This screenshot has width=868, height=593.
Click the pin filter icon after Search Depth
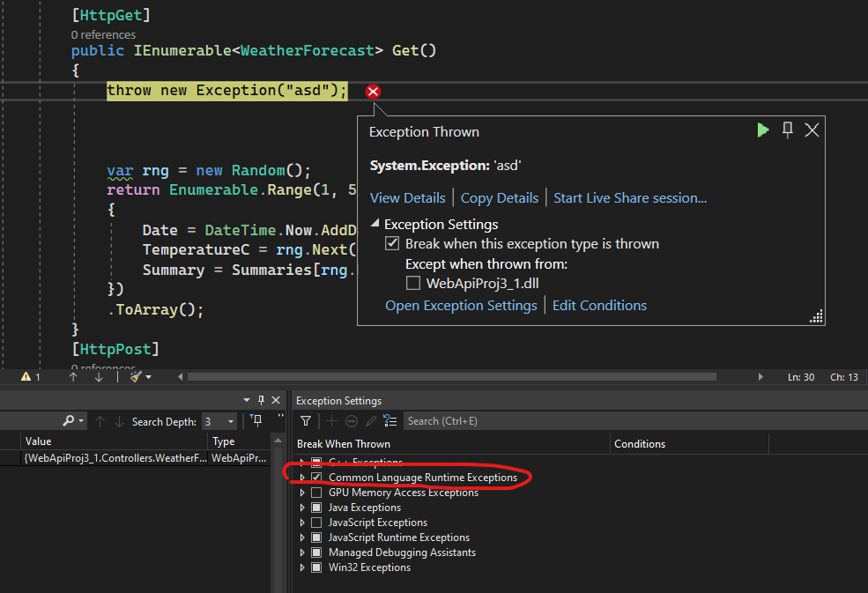[256, 421]
